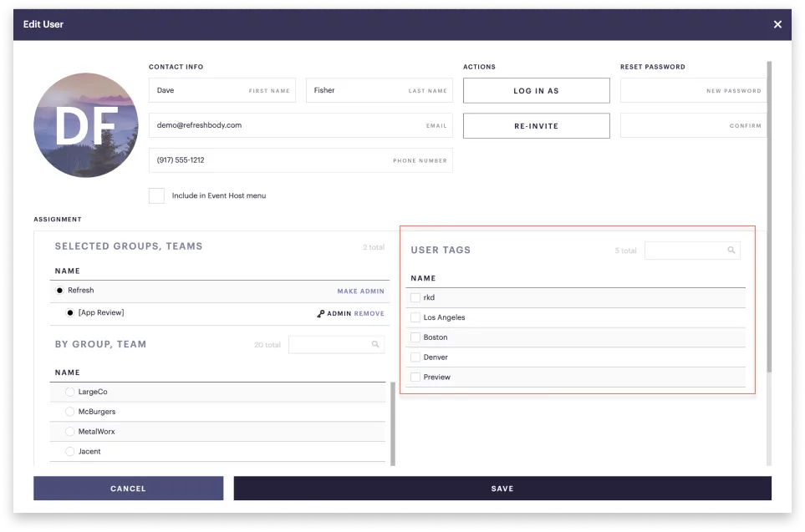Check the Los Angeles user tag
Image resolution: width=805 pixels, height=532 pixels.
click(415, 317)
